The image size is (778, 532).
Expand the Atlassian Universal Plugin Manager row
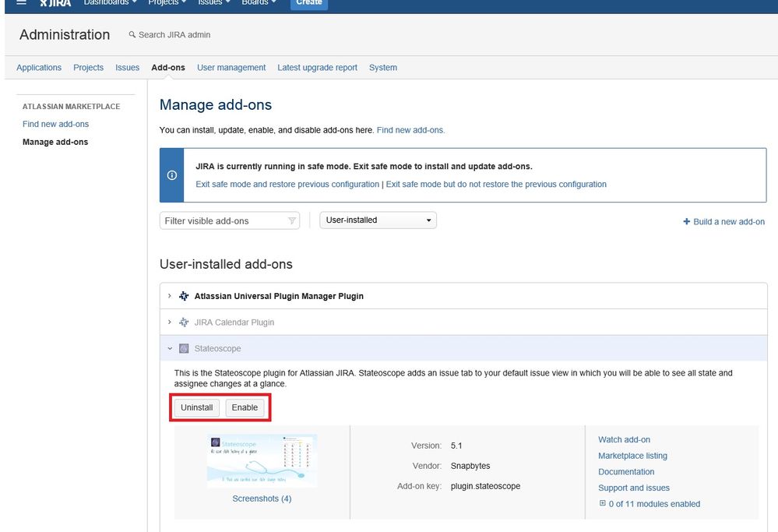click(169, 296)
